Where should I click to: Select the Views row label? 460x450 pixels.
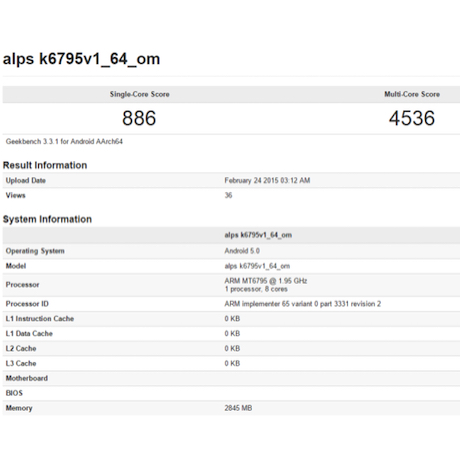coord(16,195)
